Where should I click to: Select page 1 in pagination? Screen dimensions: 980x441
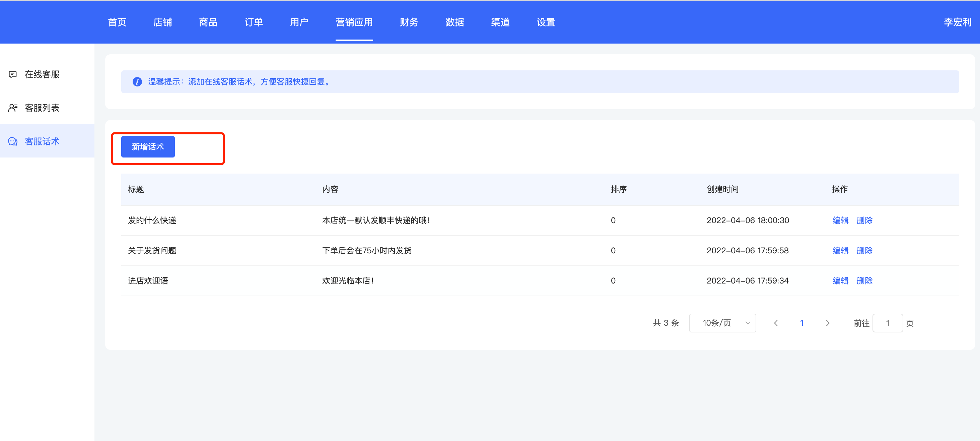pos(801,323)
